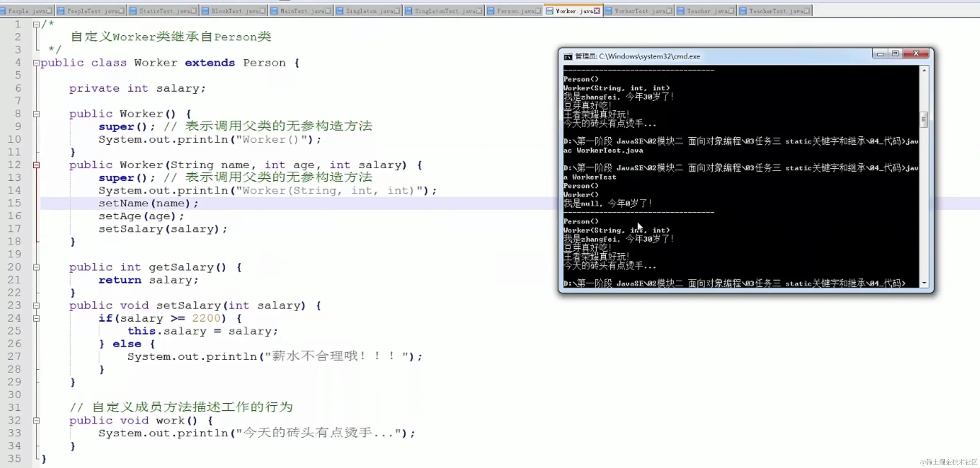Close the StaticTest.java tab with its X icon
Image resolution: width=980 pixels, height=468 pixels.
(x=193, y=11)
